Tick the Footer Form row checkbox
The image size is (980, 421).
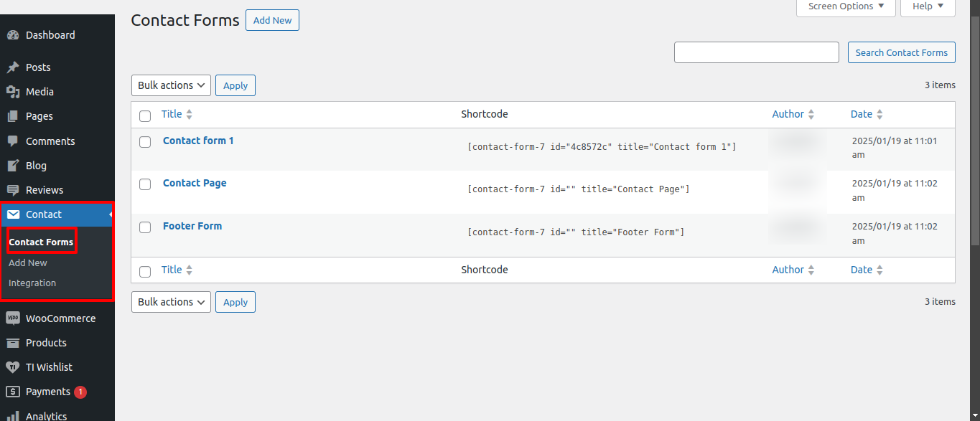click(145, 227)
